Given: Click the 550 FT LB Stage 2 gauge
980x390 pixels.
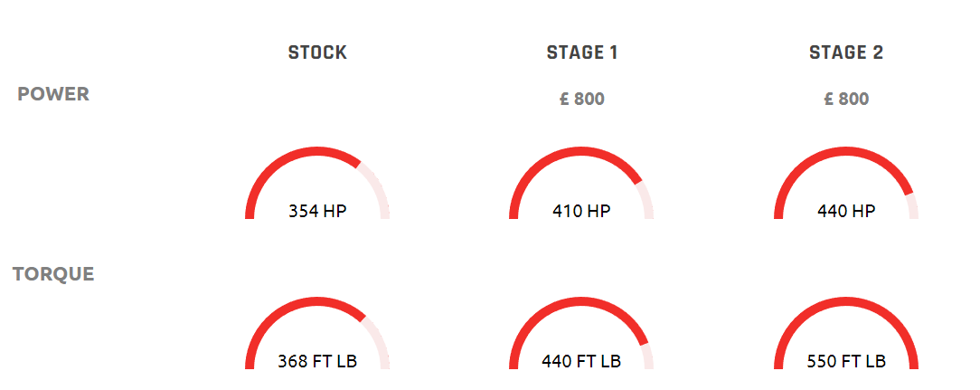Looking at the screenshot, I should (846, 333).
